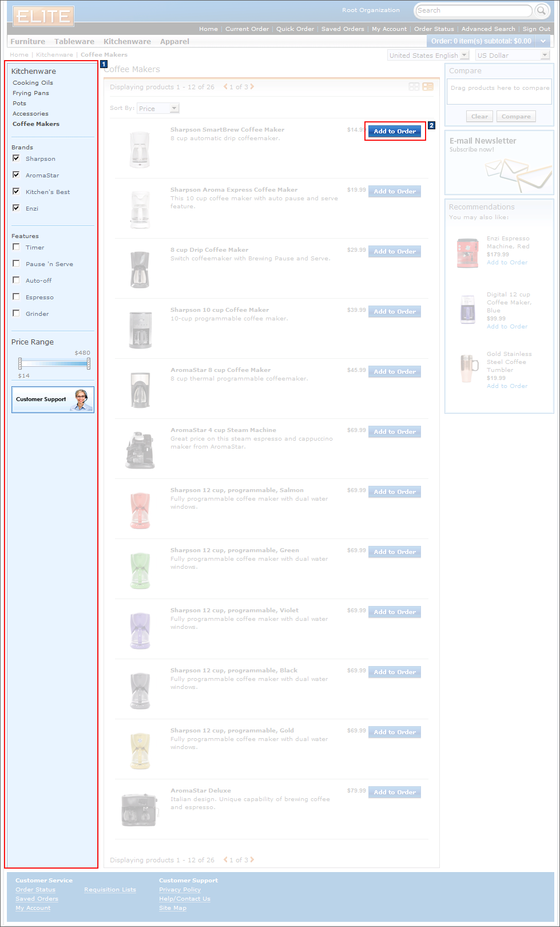Viewport: 560px width, 927px height.
Task: Enable the Espresso feature filter
Action: tap(16, 296)
